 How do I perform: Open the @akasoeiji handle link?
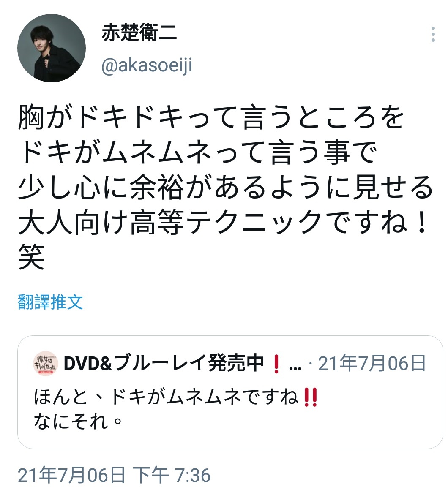click(147, 65)
